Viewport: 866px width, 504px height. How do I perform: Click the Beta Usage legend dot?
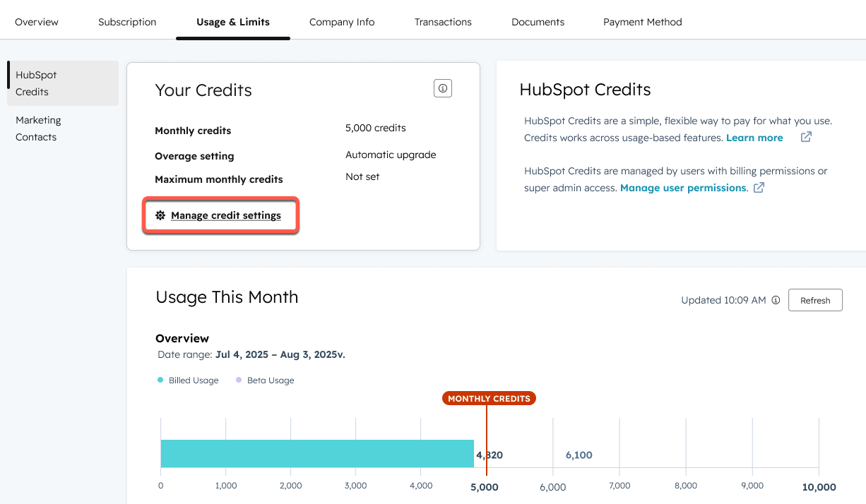click(x=240, y=379)
